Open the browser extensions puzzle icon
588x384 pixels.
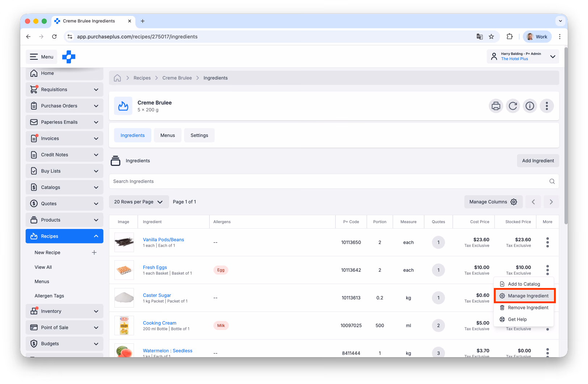coord(510,37)
